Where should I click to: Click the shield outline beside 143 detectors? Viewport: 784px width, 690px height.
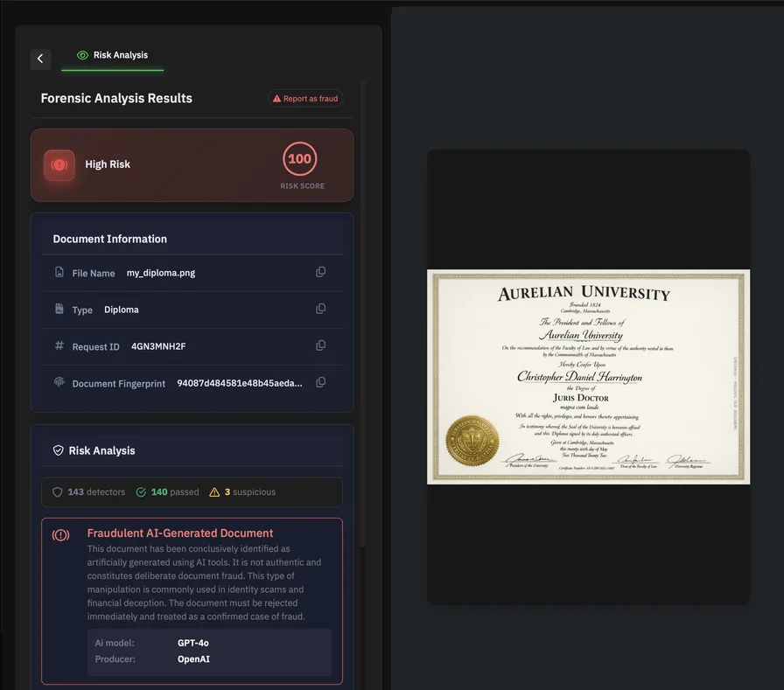pos(56,491)
